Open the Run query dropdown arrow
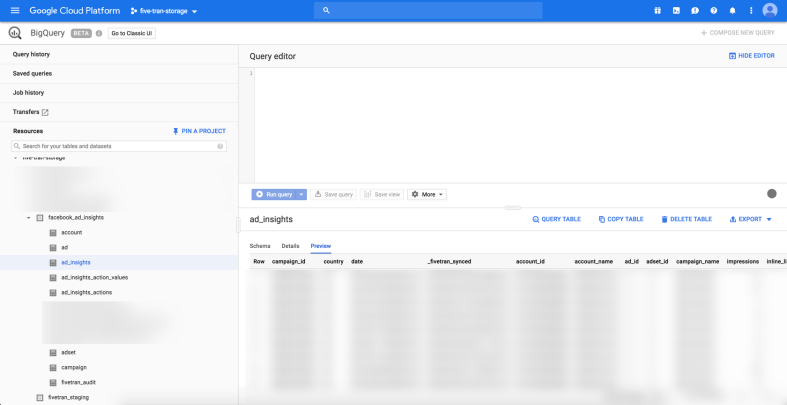Screen dimensions: 787x405 [301, 194]
